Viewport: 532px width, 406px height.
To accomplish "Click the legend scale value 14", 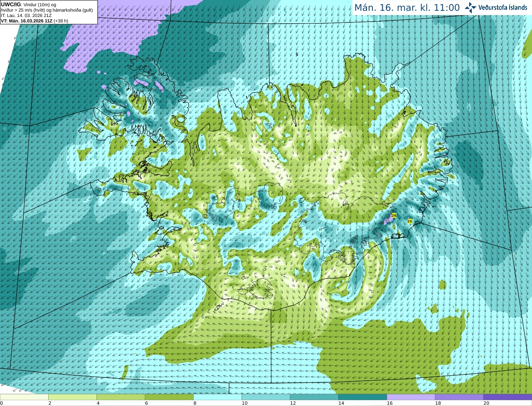I will (341, 403).
